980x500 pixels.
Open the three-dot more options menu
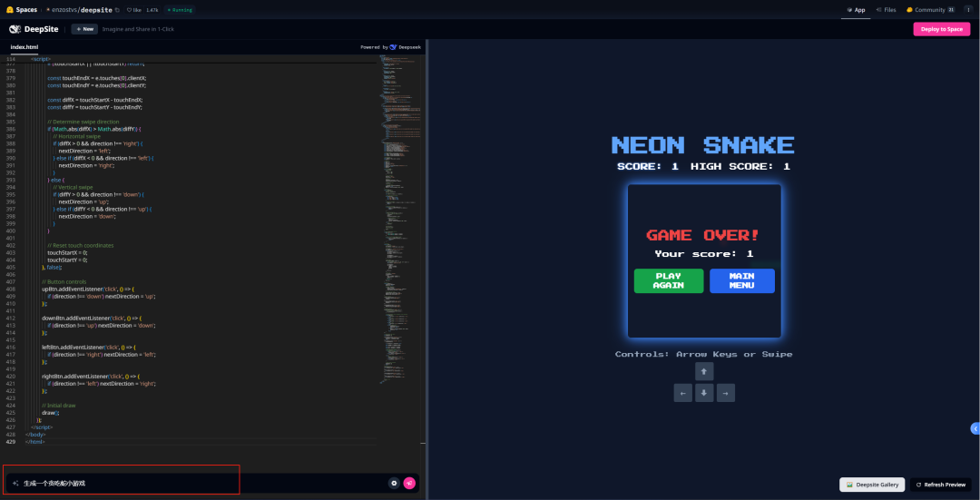(969, 10)
